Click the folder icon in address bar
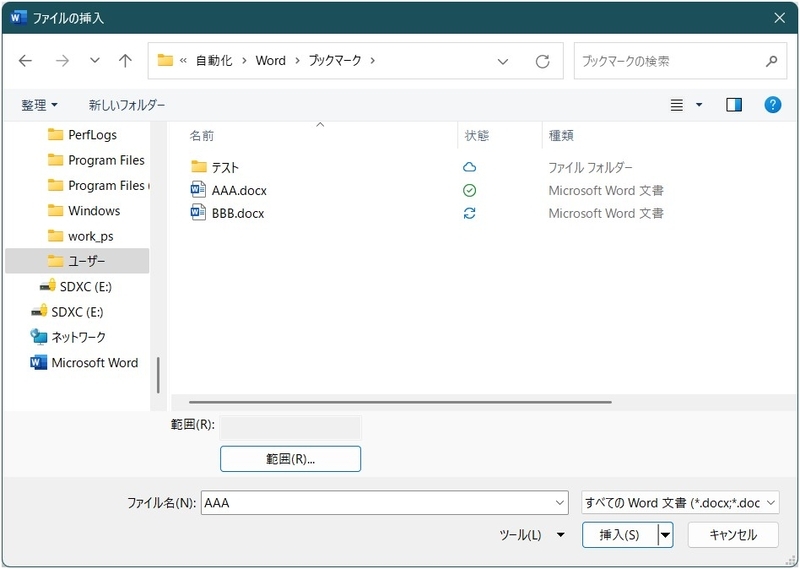This screenshot has width=800, height=569. [165, 60]
